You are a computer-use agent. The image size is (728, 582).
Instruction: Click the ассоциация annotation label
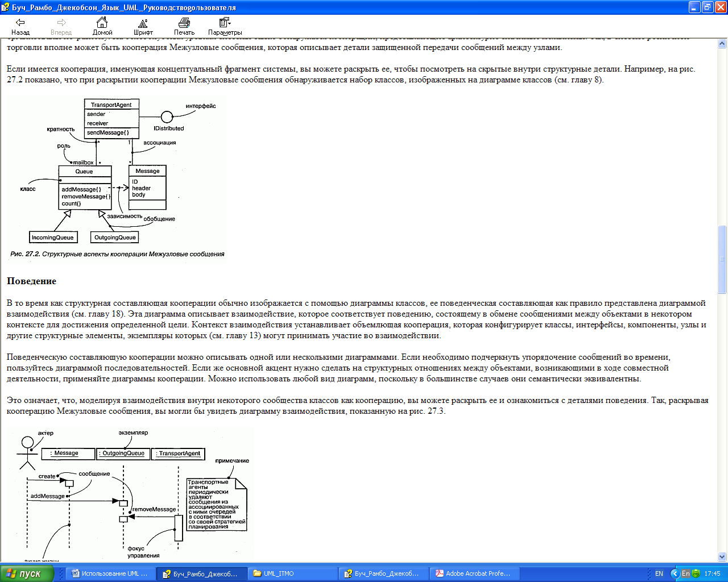coord(160,143)
